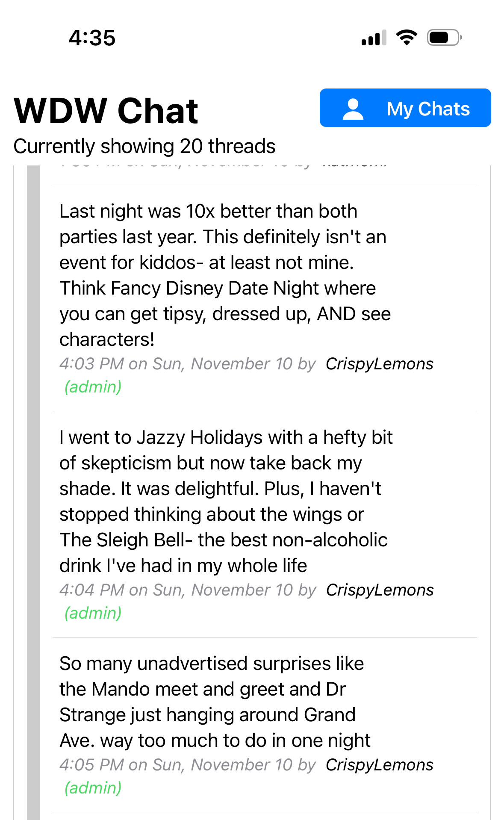Tap the battery indicator icon
The width and height of the screenshot is (504, 820).
tap(444, 38)
